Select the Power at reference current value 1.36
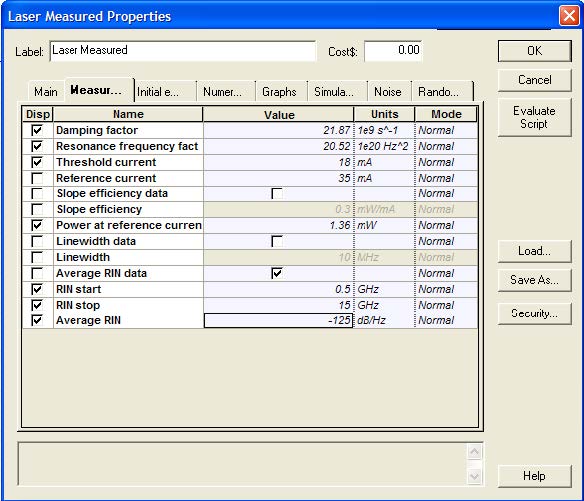This screenshot has height=501, width=584. point(278,225)
